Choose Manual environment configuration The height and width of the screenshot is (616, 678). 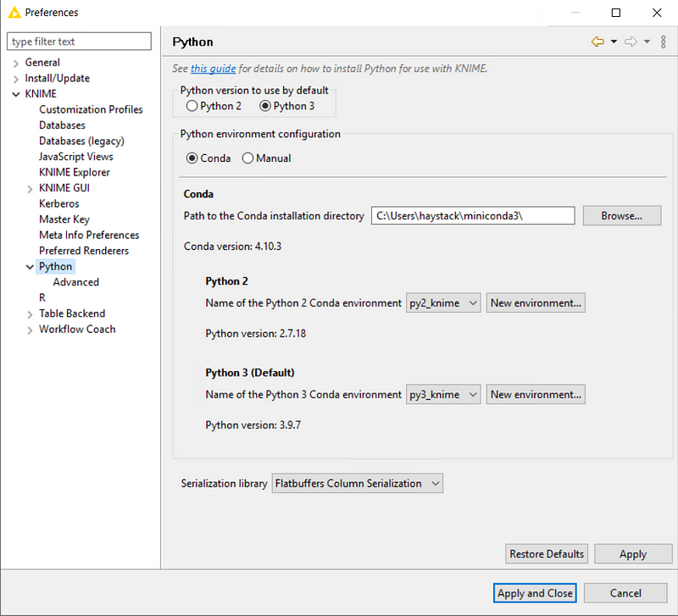point(247,158)
